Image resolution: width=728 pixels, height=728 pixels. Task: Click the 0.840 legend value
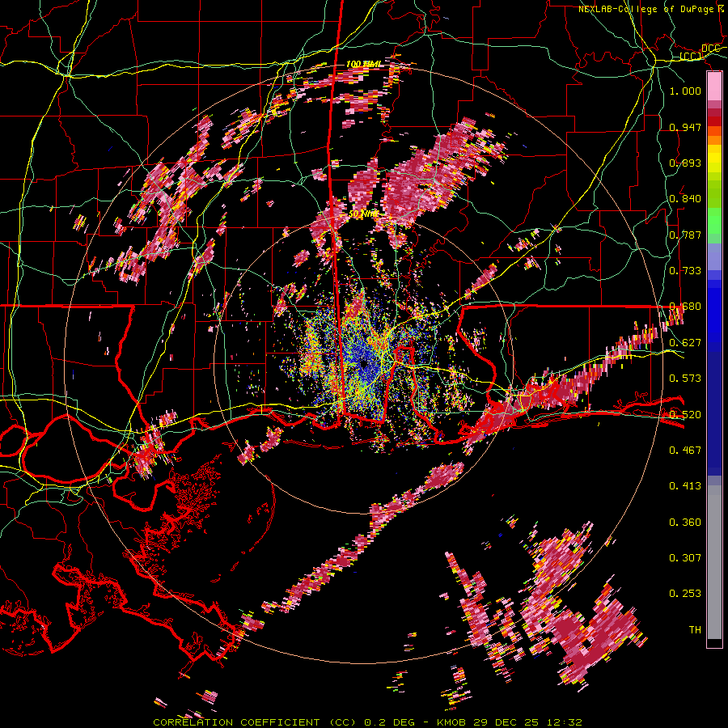click(685, 199)
